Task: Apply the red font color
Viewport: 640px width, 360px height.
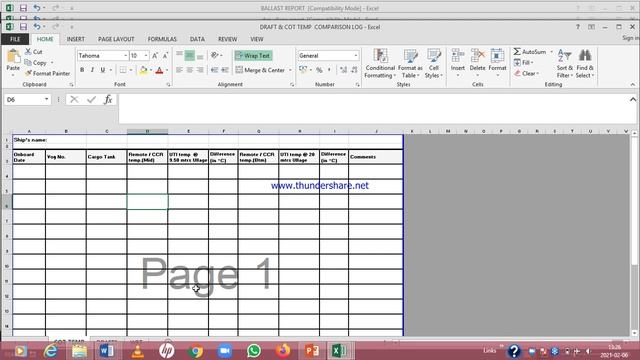Action: [160, 70]
